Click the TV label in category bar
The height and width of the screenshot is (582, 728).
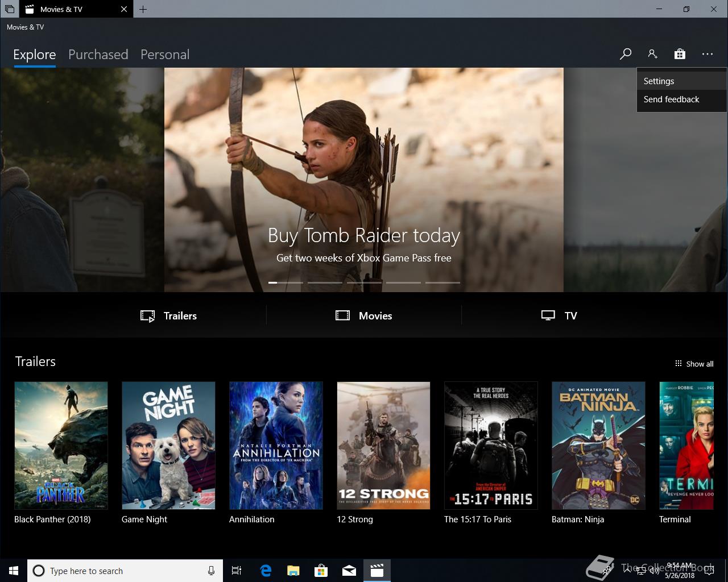[x=570, y=316]
